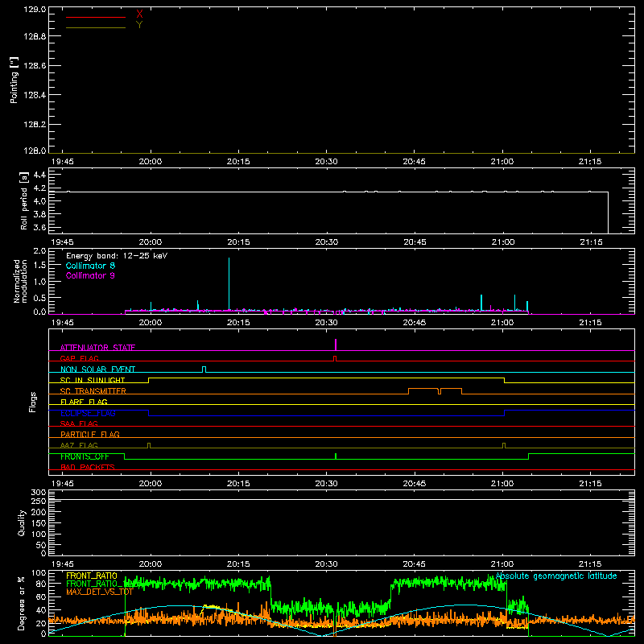Click the FLARE_FLAG label
The height and width of the screenshot is (644, 644).
pos(84,402)
